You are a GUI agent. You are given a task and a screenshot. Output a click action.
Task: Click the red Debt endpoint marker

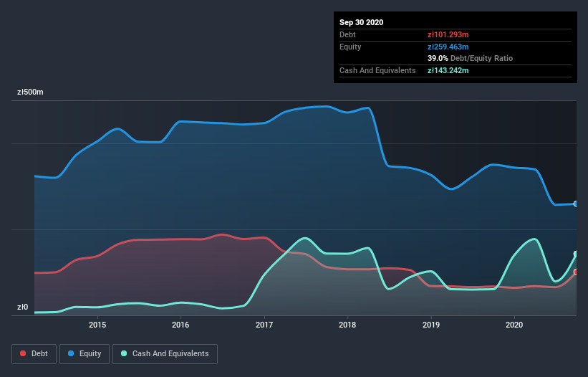pos(576,272)
